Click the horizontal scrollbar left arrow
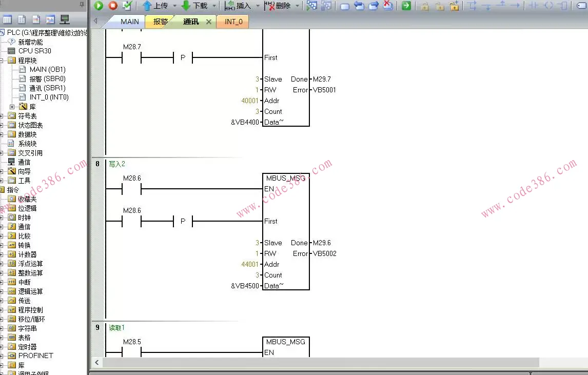588x375 pixels. point(96,363)
